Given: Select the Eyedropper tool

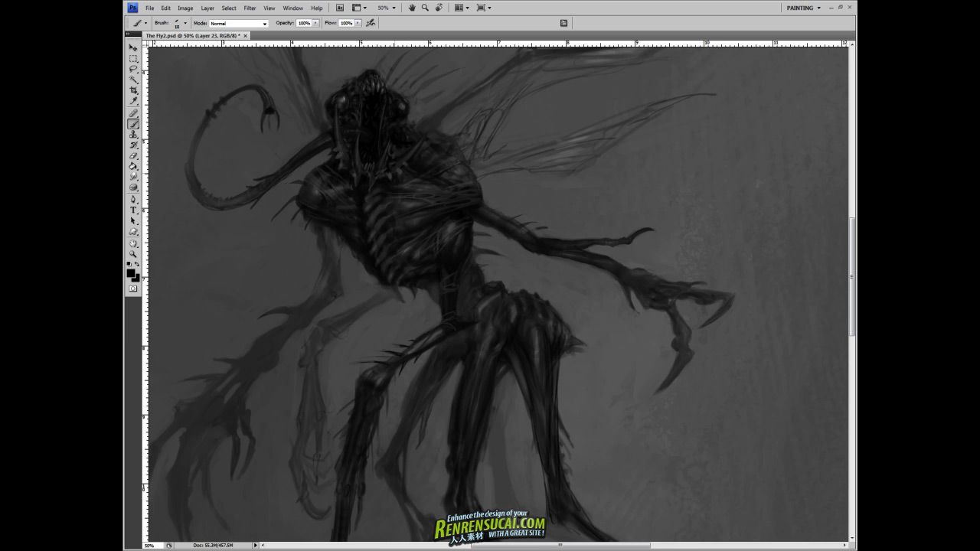Looking at the screenshot, I should [133, 101].
